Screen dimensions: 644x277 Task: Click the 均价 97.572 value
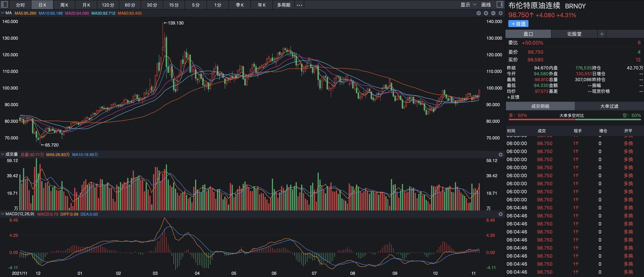(541, 91)
